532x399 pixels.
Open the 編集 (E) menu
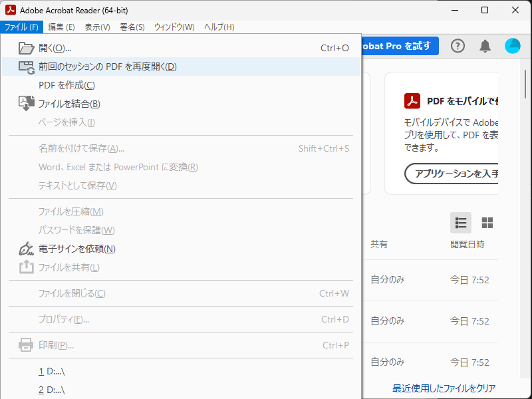[61, 27]
